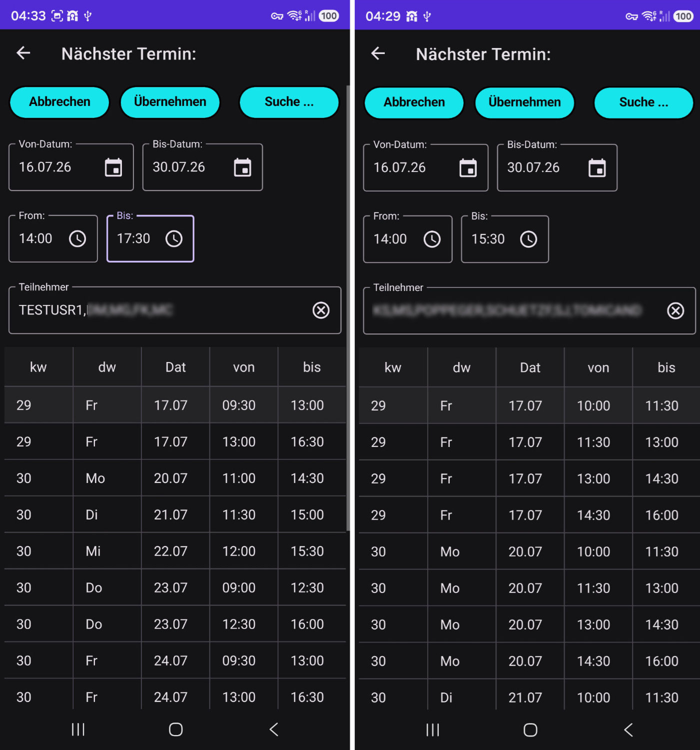Click left Abbrechen button
The height and width of the screenshot is (750, 700).
59,102
